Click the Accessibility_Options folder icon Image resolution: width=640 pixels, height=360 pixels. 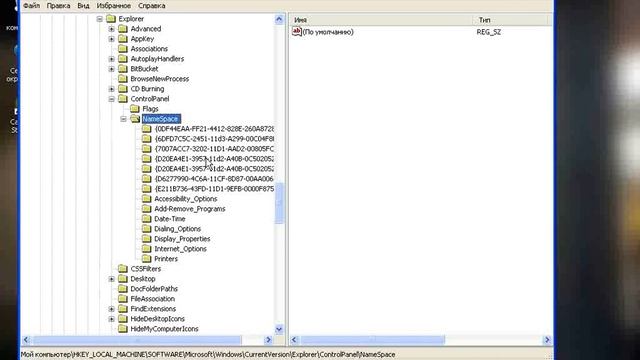pyautogui.click(x=147, y=199)
